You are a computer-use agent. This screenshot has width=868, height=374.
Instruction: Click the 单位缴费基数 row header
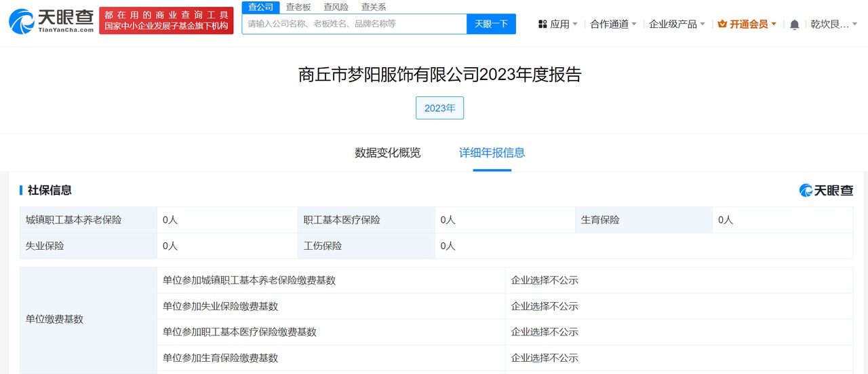(x=88, y=320)
